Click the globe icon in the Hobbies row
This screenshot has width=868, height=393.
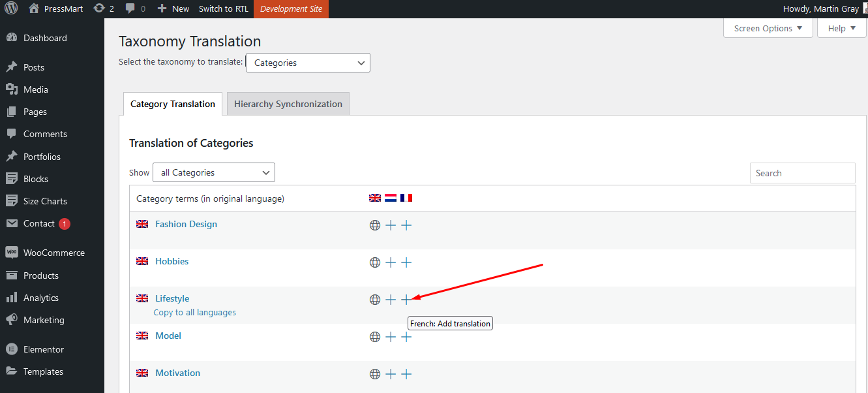[375, 262]
